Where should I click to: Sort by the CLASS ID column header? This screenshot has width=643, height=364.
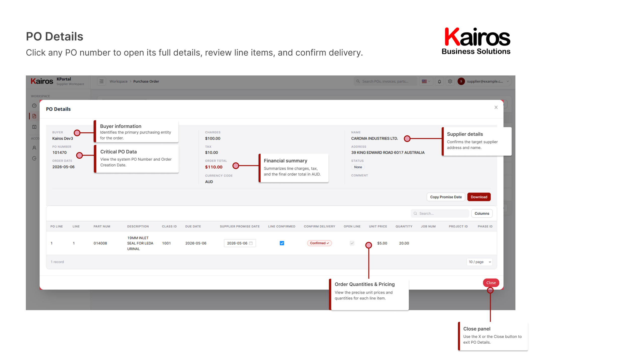click(x=169, y=227)
